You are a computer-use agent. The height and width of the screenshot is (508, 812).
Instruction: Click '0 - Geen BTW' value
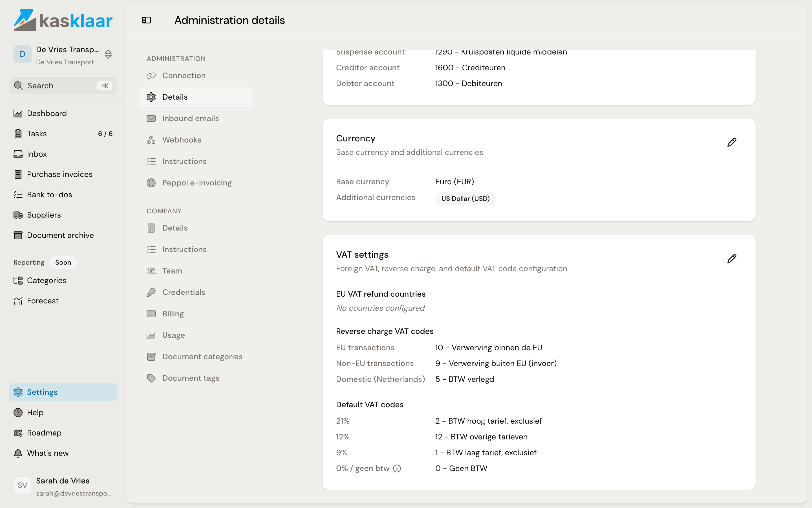pos(461,469)
